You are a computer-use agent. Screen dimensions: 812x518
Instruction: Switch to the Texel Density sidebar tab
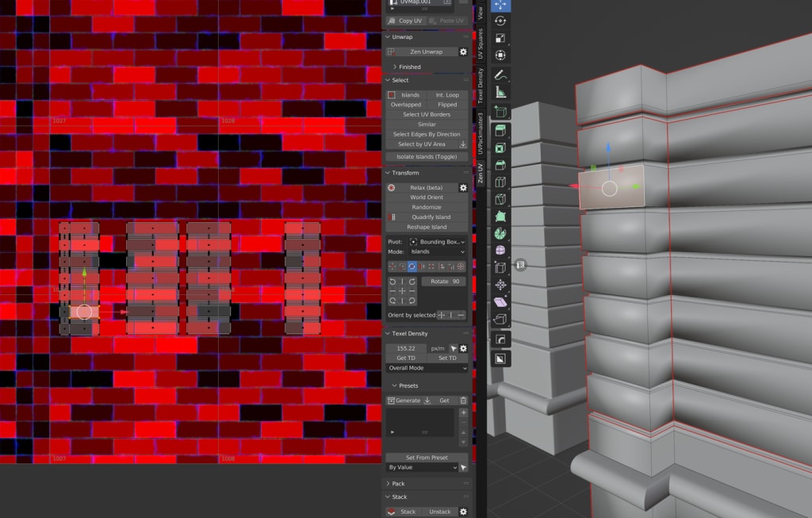point(480,86)
